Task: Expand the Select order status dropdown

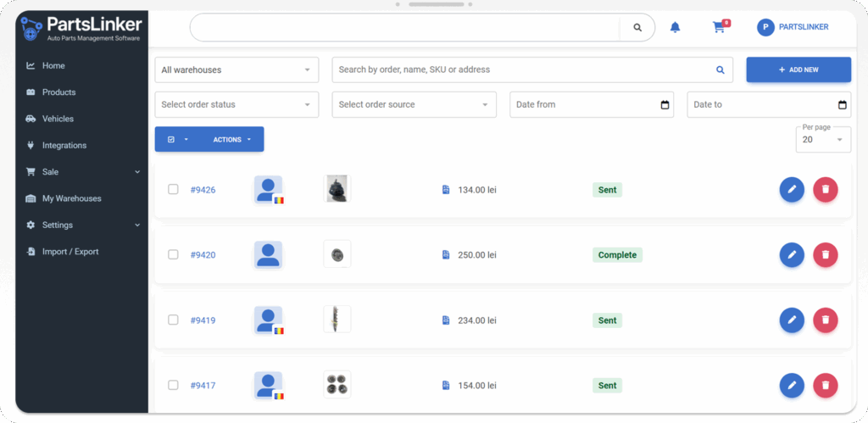Action: pos(236,105)
